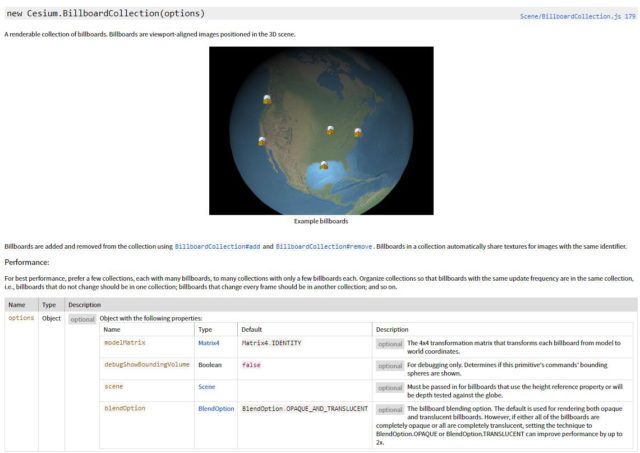Click the outer table 'Name' column header
The width and height of the screenshot is (640, 453).
(17, 305)
